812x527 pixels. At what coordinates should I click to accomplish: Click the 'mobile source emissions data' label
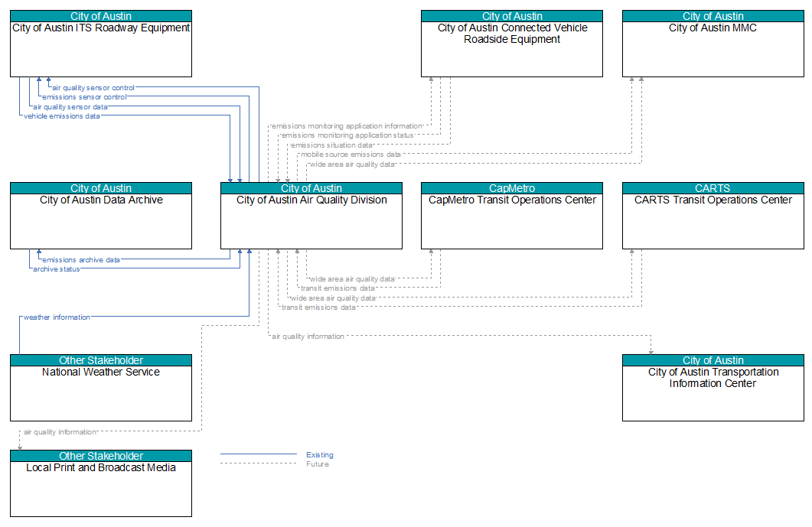click(351, 155)
